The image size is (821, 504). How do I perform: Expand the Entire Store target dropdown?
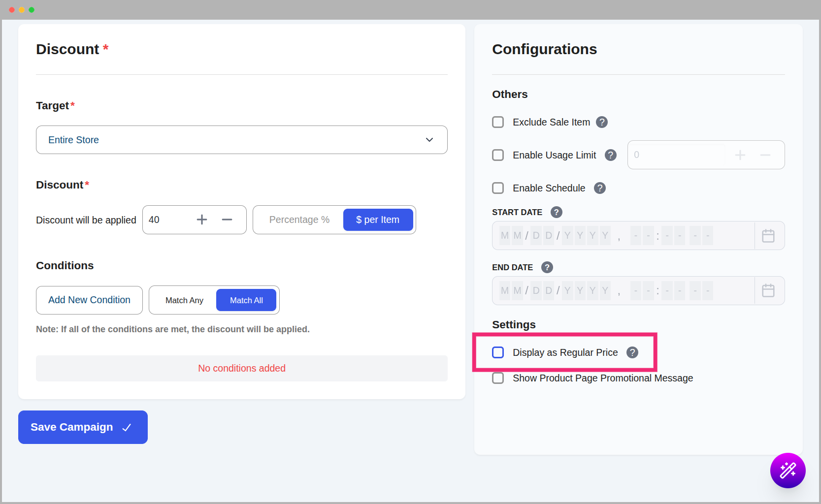point(241,140)
